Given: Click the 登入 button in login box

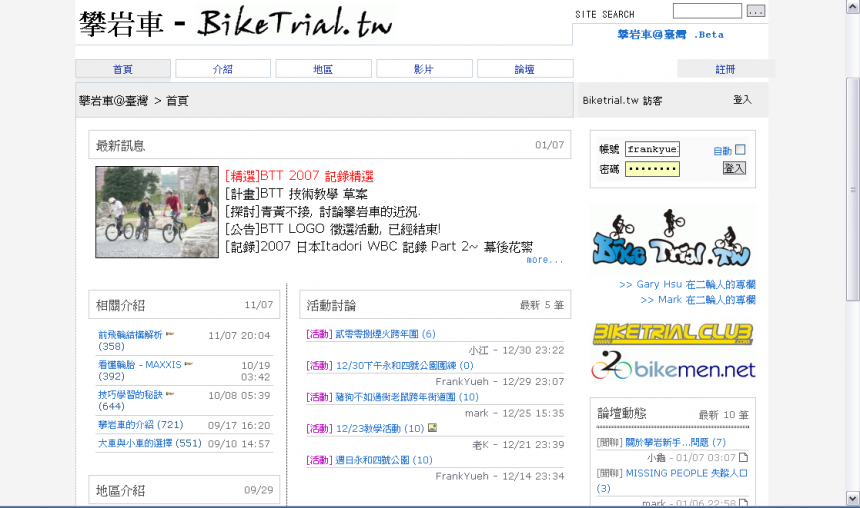Looking at the screenshot, I should click(x=734, y=168).
